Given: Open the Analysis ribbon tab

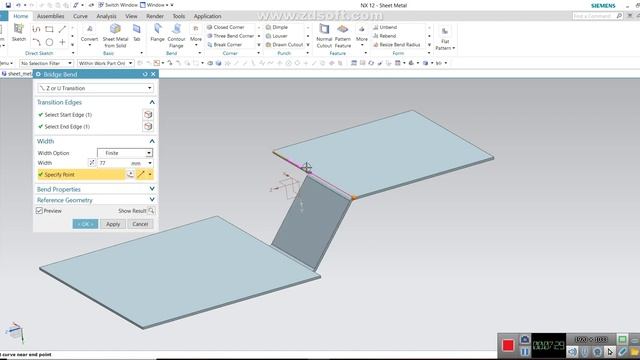Looking at the screenshot, I should coord(106,16).
